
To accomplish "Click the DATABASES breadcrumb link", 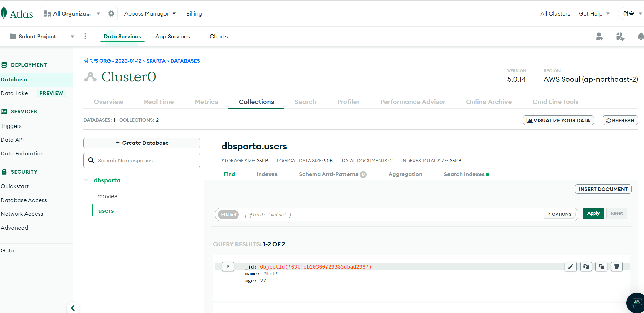I will (185, 61).
